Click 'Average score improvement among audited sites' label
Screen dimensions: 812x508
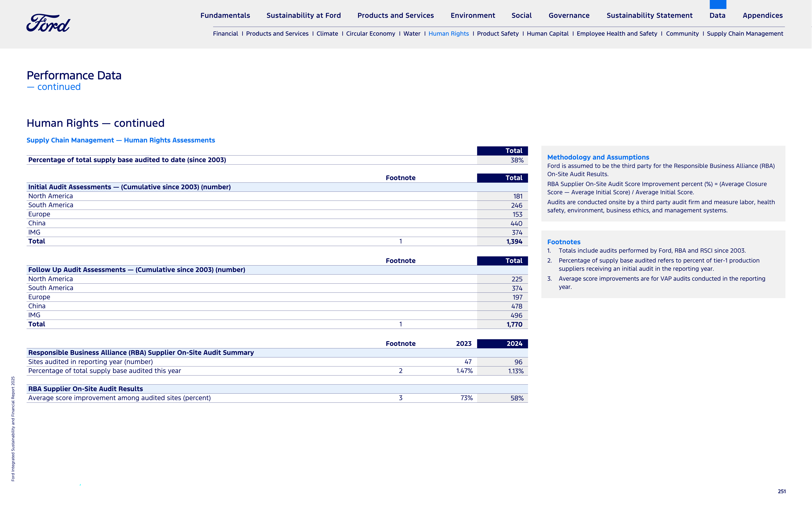pyautogui.click(x=120, y=398)
